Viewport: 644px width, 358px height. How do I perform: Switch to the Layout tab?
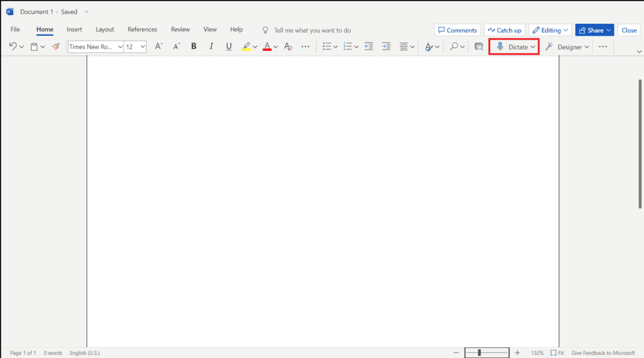pos(105,30)
